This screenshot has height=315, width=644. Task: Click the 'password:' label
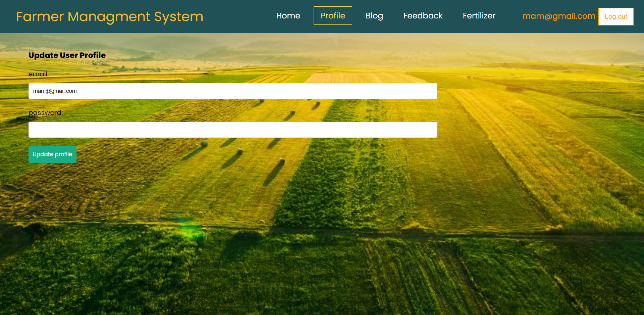46,113
